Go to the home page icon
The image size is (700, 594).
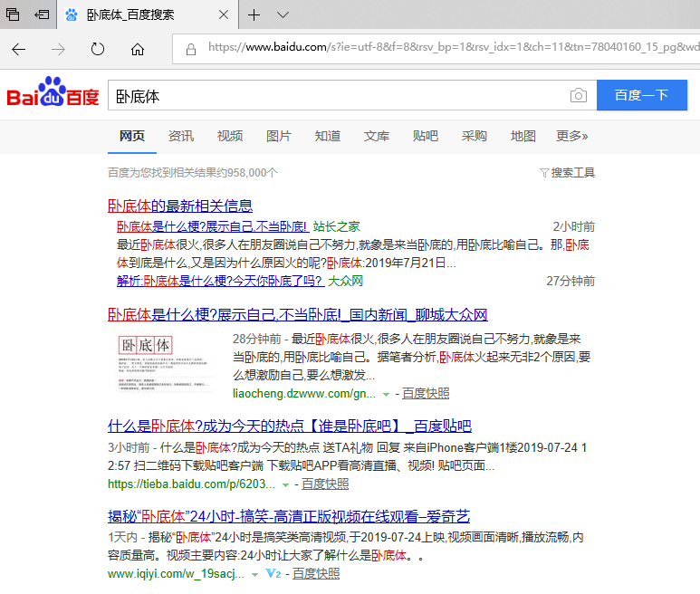tap(138, 49)
